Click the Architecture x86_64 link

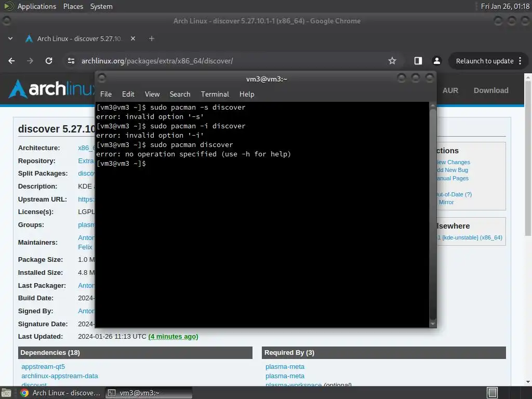click(x=86, y=148)
